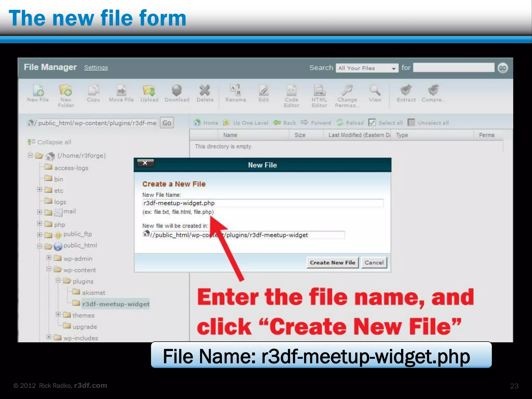
Task: Select the r3df-meetup-widget tree folder
Action: coord(111,304)
